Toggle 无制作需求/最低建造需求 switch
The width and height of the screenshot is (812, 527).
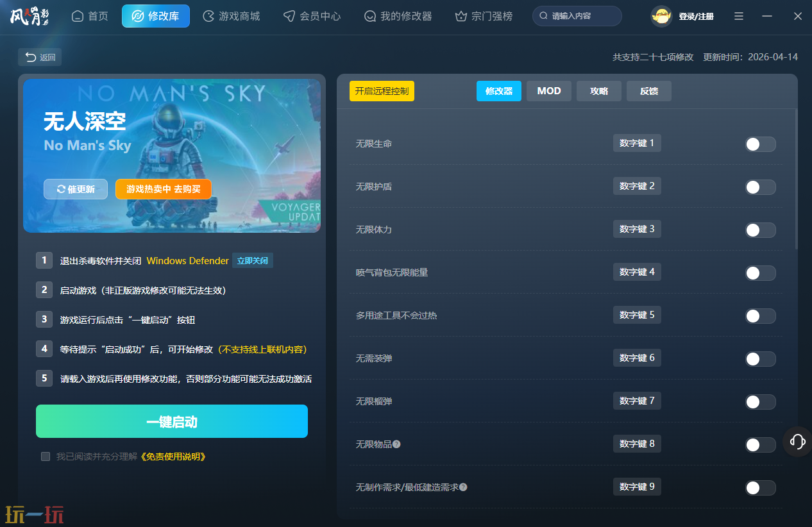[x=760, y=488]
